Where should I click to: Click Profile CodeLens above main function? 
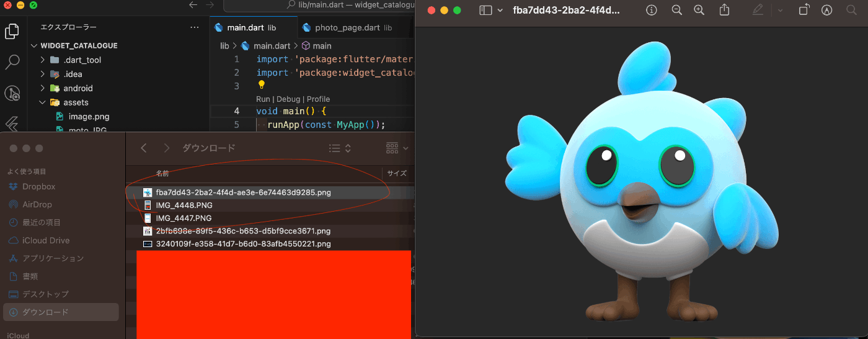[x=318, y=99]
